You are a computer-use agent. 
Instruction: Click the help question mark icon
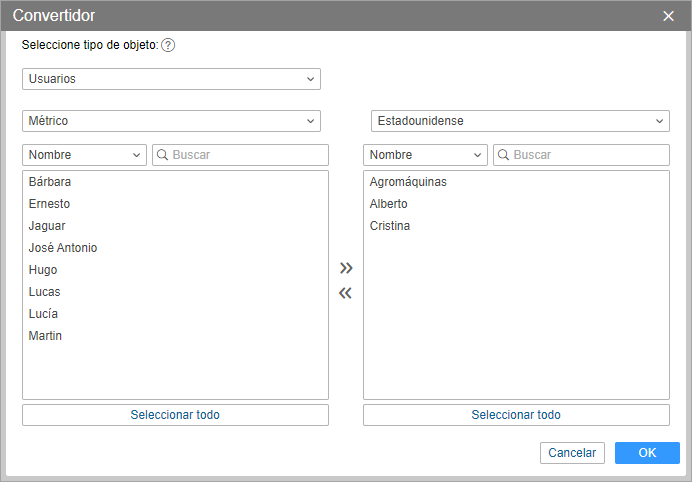pos(168,45)
